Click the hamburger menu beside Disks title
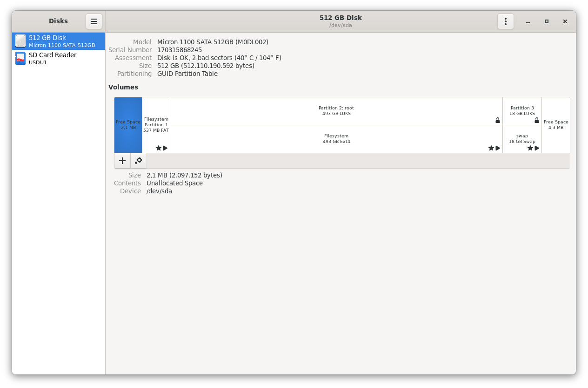This screenshot has width=588, height=388. coord(94,21)
